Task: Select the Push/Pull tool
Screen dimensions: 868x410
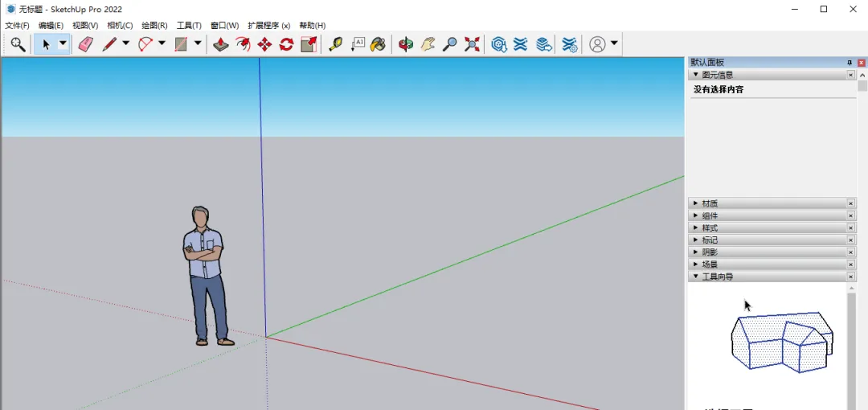Action: [x=221, y=44]
